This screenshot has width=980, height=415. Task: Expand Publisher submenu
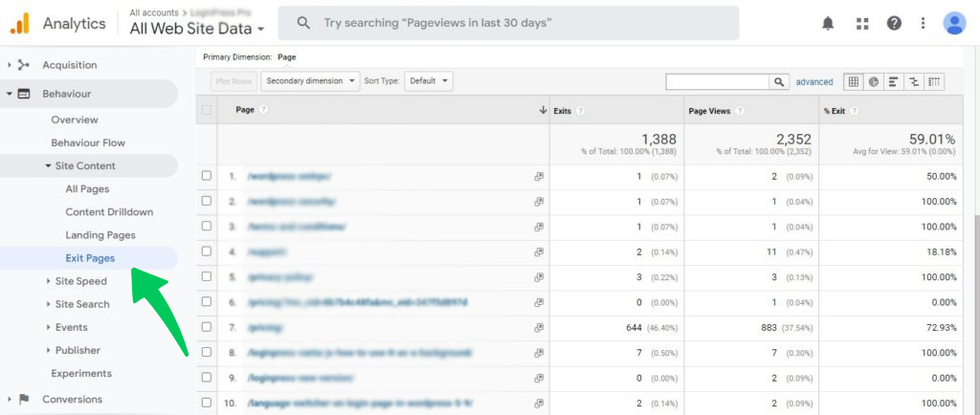coord(48,351)
